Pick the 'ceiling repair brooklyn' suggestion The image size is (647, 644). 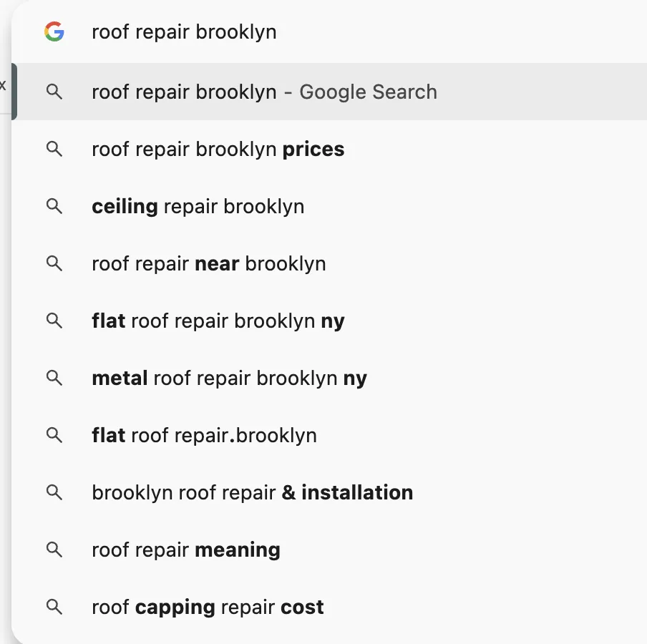point(198,206)
